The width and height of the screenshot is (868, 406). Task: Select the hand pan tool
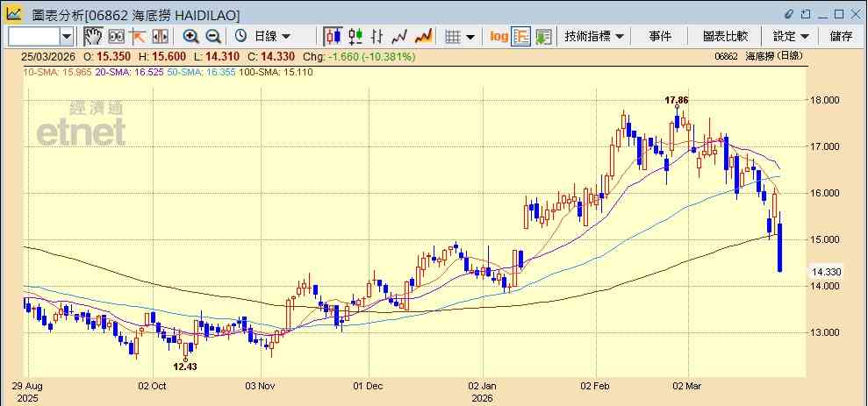click(93, 37)
